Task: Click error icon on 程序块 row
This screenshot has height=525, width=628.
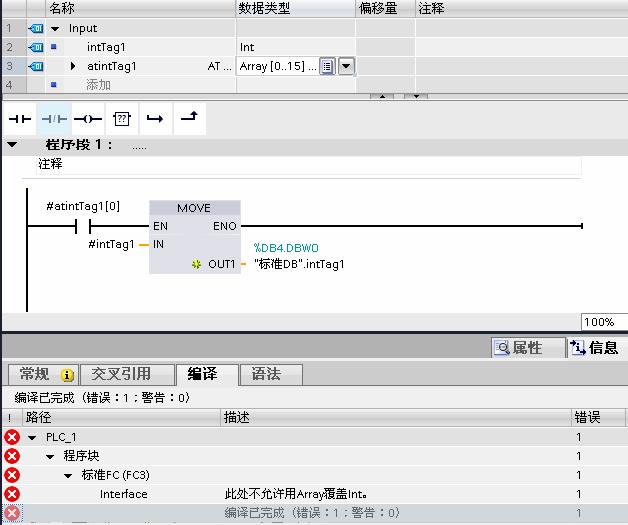Action: (x=12, y=456)
